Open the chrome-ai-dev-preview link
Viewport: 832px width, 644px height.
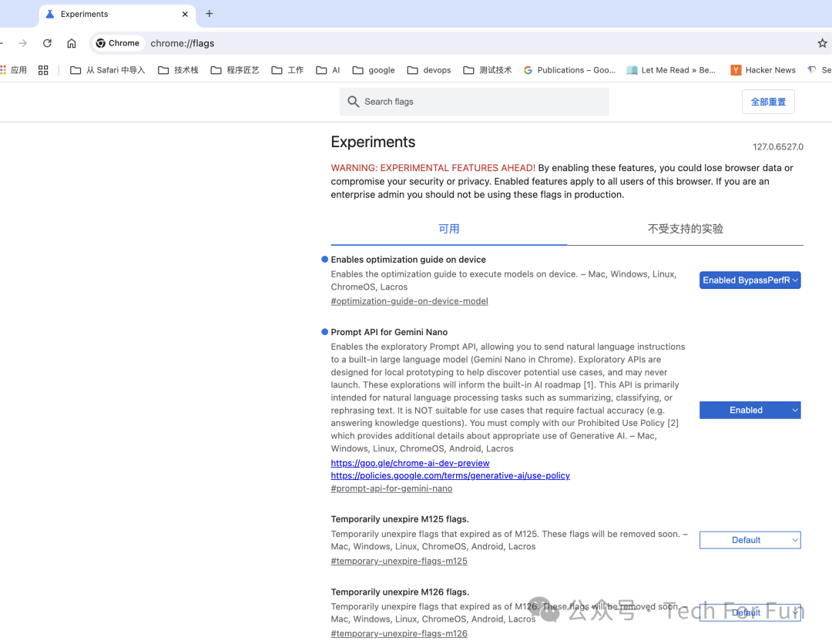point(410,462)
